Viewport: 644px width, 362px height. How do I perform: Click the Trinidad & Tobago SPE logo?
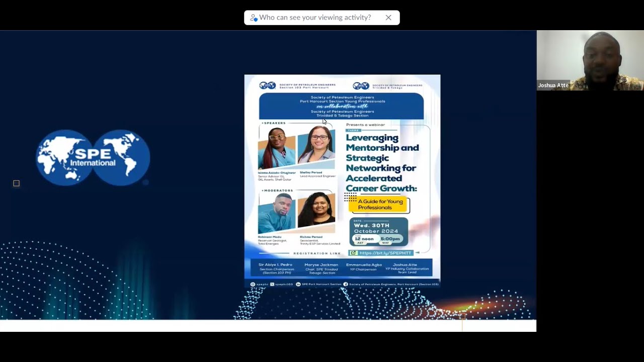coord(361,85)
